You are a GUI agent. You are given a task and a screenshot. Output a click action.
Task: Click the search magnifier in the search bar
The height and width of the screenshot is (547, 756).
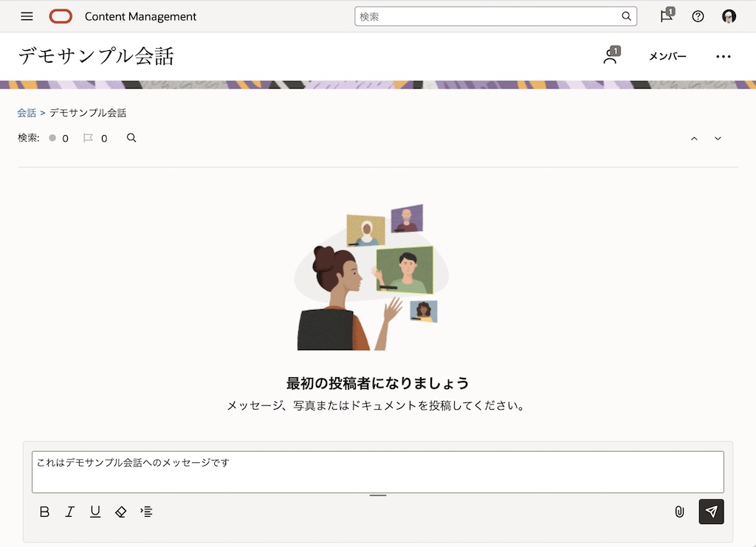coord(625,16)
